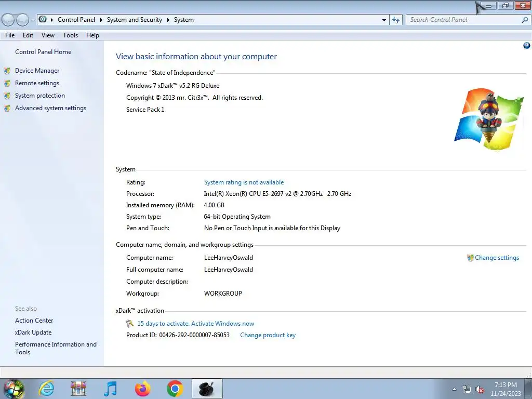Click the shield icon beside Remote settings
This screenshot has width=532, height=399.
tap(7, 84)
